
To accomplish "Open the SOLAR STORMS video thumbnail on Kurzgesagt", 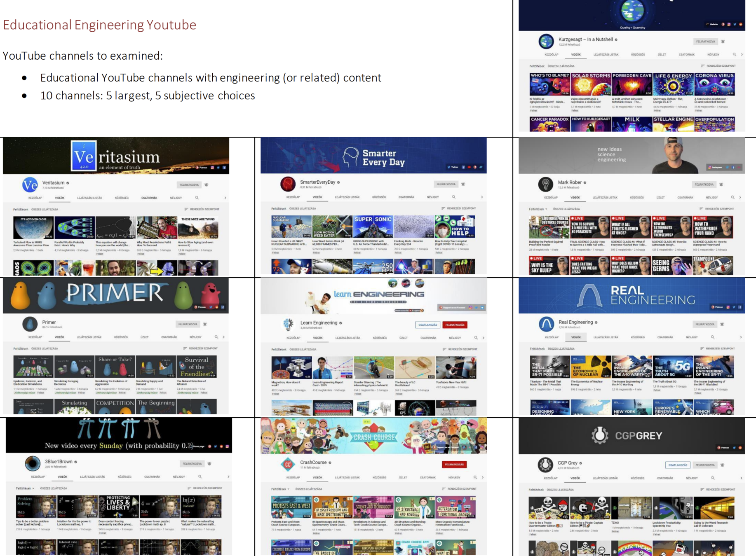I will pos(590,84).
